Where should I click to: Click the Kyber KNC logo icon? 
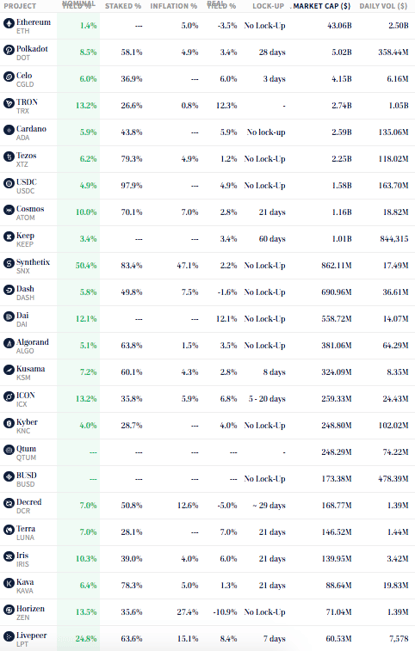click(9, 423)
